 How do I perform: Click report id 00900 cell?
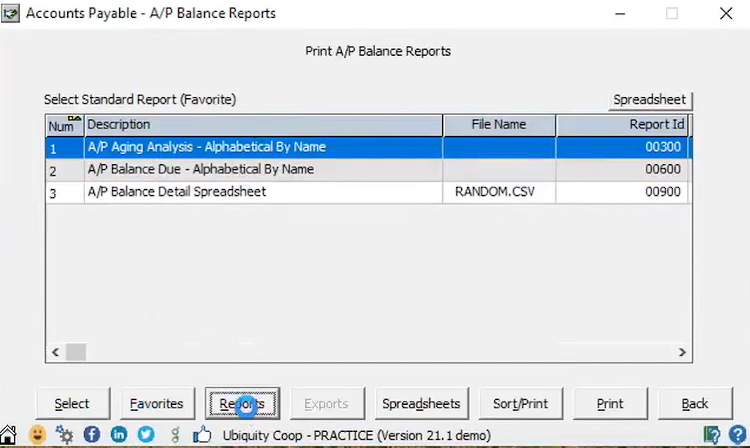pos(622,192)
